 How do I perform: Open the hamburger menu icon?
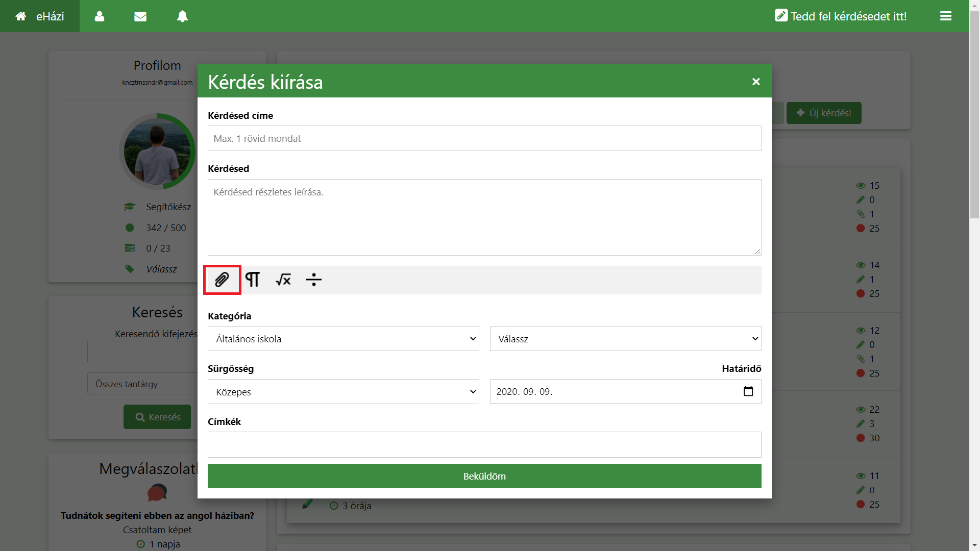[946, 16]
